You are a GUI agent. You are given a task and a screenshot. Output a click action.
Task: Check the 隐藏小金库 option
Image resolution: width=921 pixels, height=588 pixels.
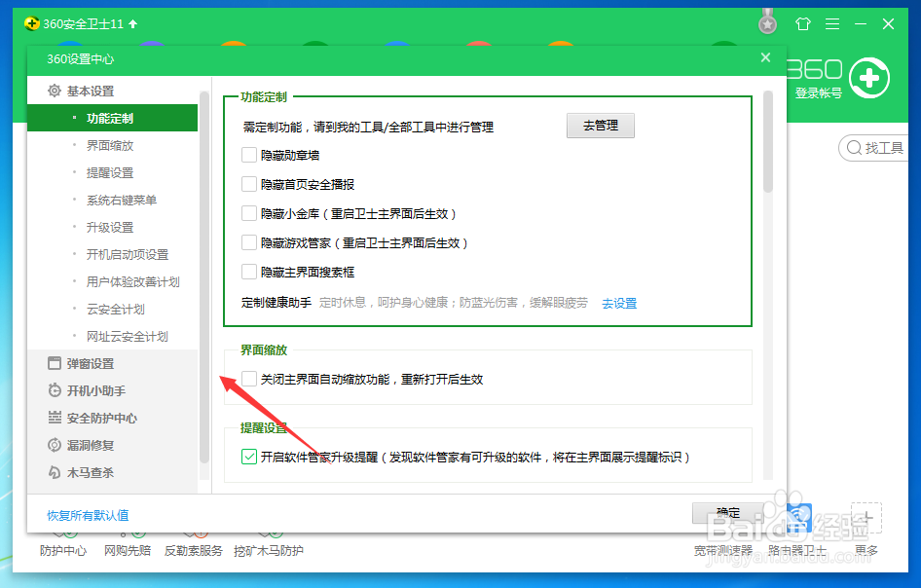(249, 213)
